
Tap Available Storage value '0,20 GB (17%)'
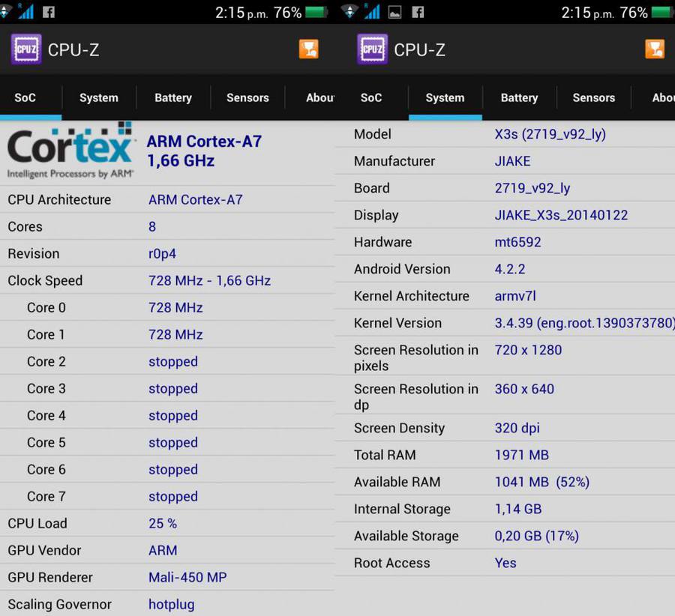click(537, 537)
